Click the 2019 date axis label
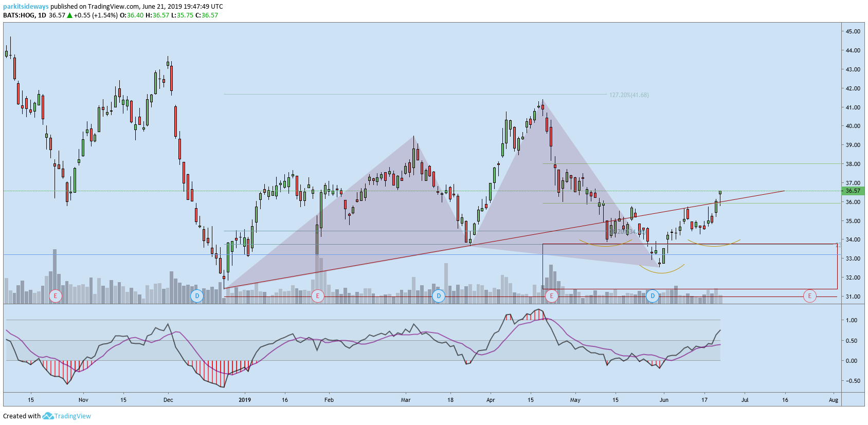Viewport: 868px width, 425px height. click(x=245, y=400)
